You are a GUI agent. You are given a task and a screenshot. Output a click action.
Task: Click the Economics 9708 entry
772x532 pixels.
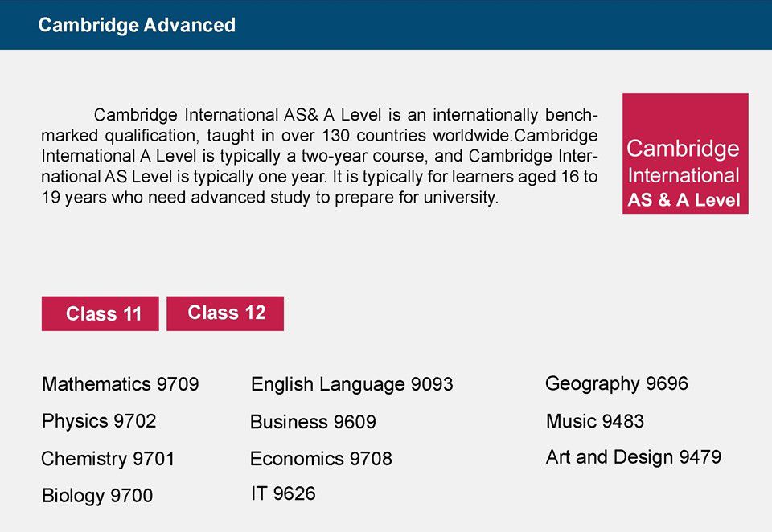pos(321,459)
